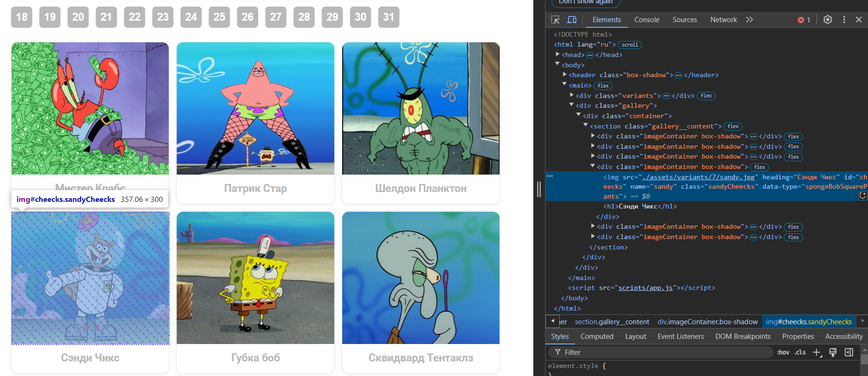Select breadcrumb div.imageContainer.box-shadow
Viewport: 868px width, 376px height.
(707, 322)
